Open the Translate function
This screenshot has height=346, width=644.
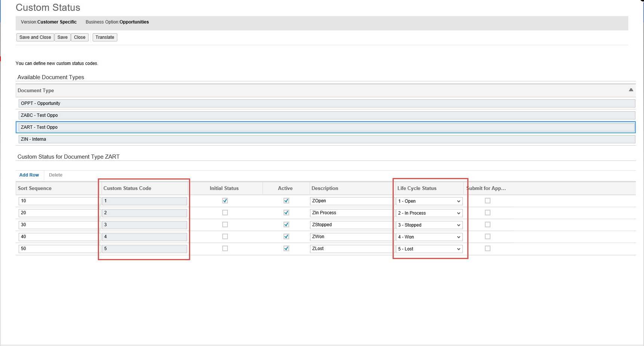[105, 37]
